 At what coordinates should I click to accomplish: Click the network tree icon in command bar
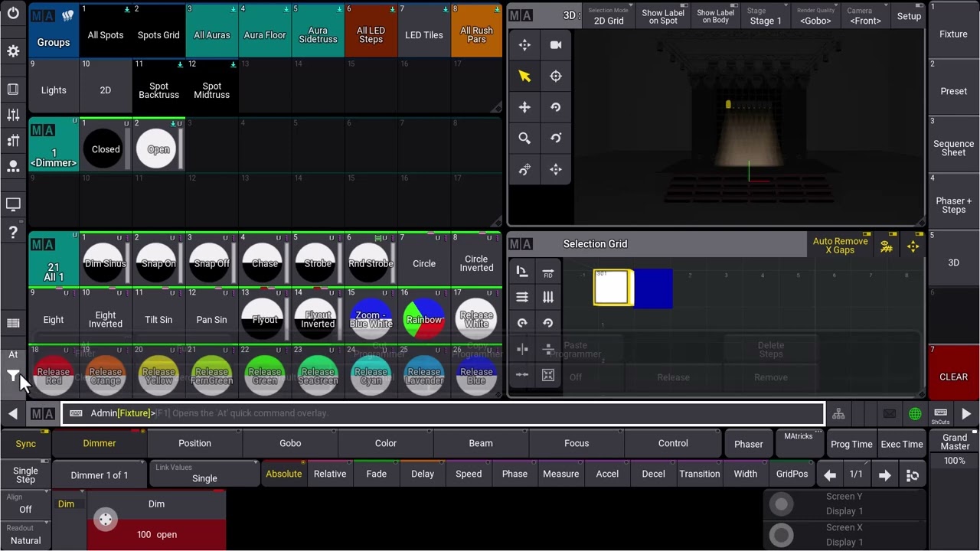(839, 414)
